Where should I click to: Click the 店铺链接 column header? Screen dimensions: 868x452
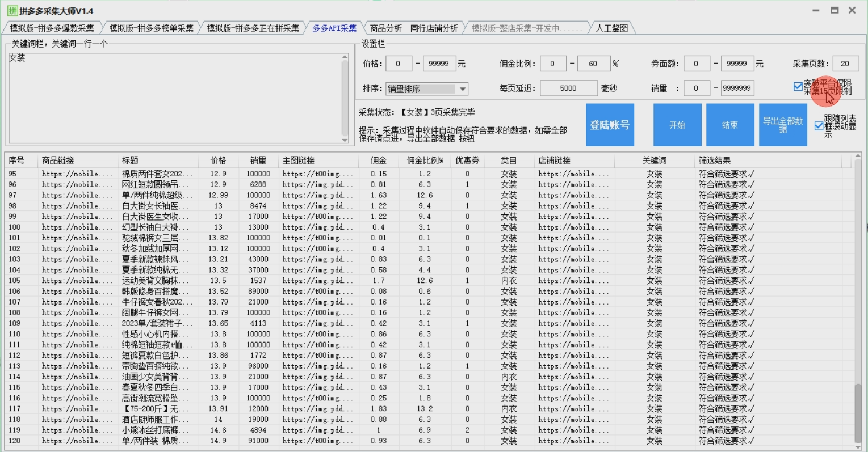click(x=574, y=160)
